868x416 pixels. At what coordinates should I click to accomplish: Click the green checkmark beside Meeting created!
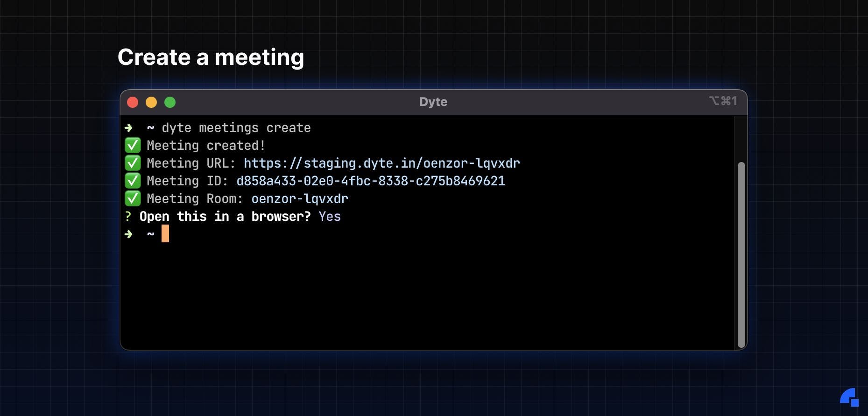click(x=133, y=145)
